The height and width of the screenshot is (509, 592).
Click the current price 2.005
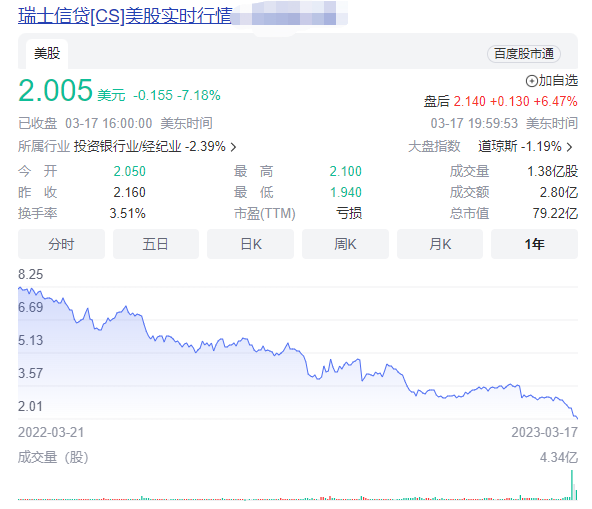(56, 91)
